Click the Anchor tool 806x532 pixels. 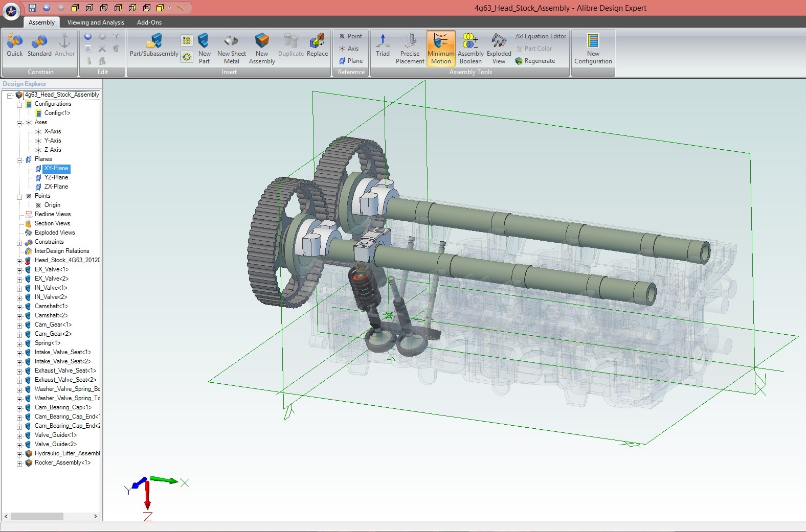64,45
